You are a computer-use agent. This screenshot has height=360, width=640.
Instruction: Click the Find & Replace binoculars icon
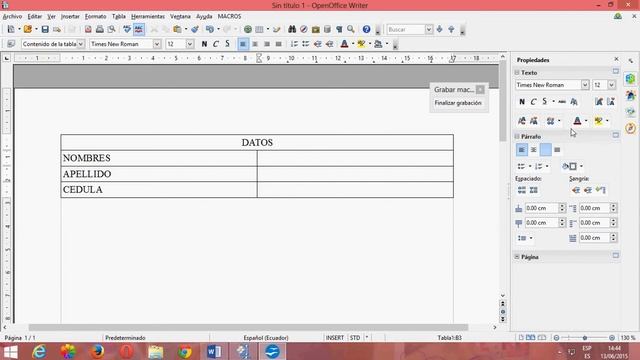coord(292,29)
